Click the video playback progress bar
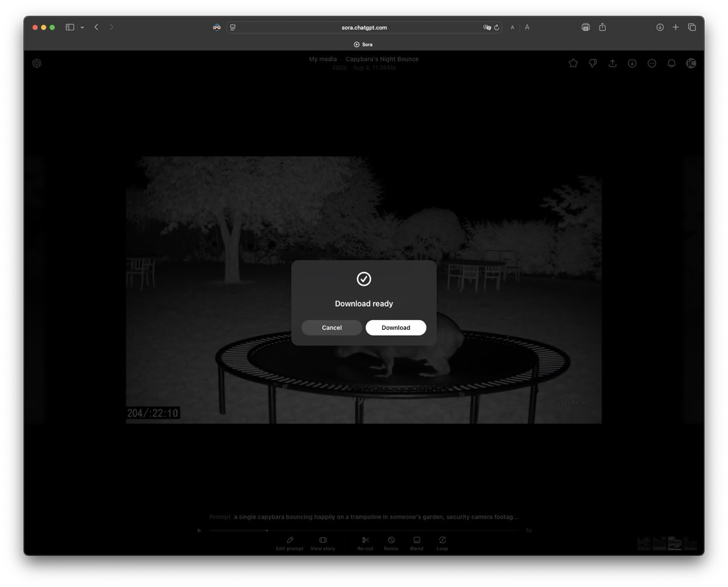 click(364, 530)
